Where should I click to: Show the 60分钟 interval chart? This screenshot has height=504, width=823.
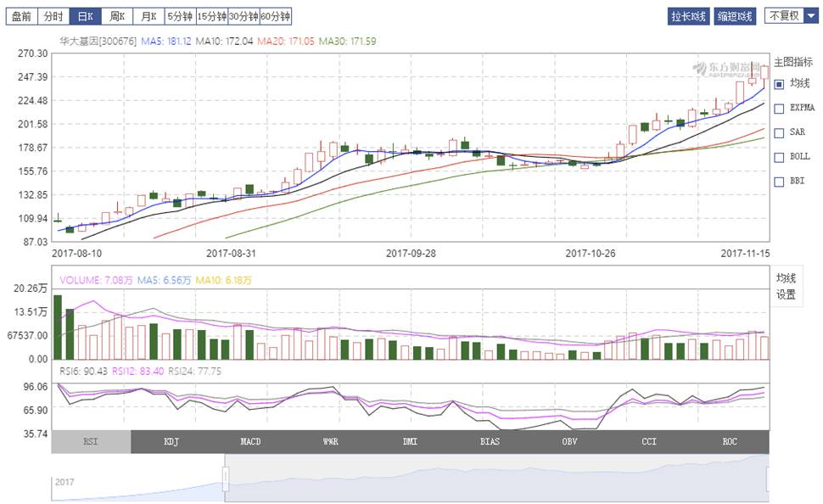click(276, 16)
